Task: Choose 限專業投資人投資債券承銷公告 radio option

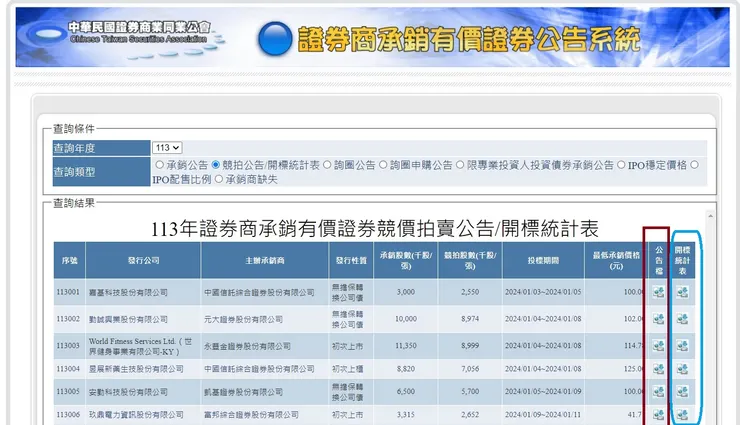Action: tap(460, 165)
